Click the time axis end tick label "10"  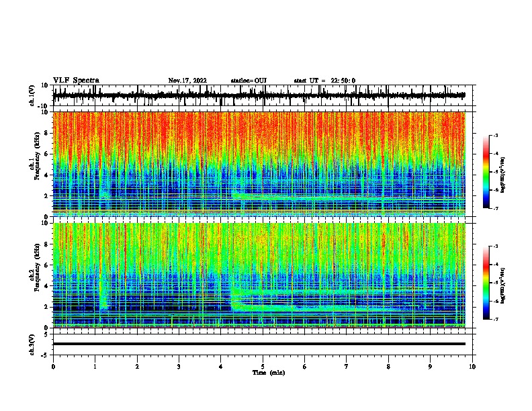[472, 367]
